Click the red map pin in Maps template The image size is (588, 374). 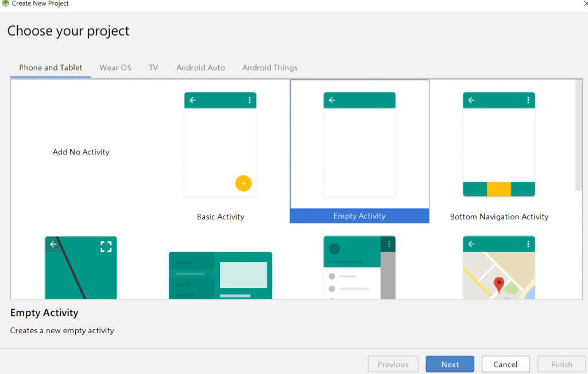(499, 285)
